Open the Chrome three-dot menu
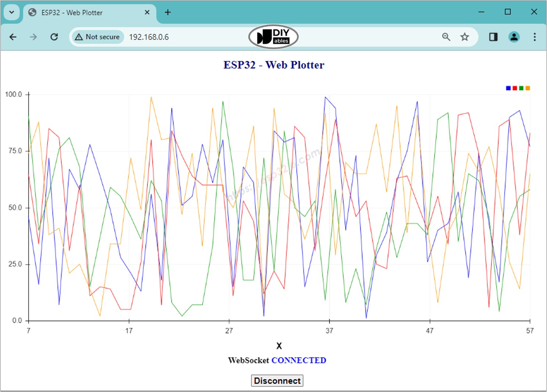The width and height of the screenshot is (547, 392). click(534, 37)
